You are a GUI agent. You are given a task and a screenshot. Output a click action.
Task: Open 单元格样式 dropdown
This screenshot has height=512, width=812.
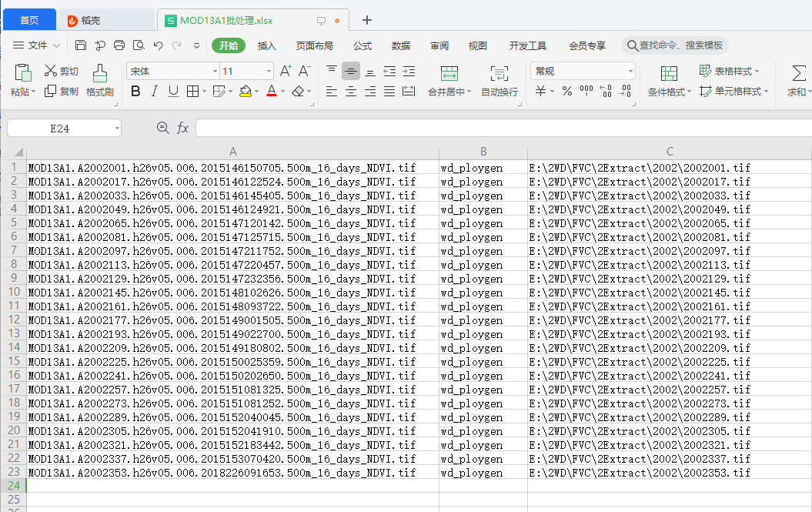733,91
